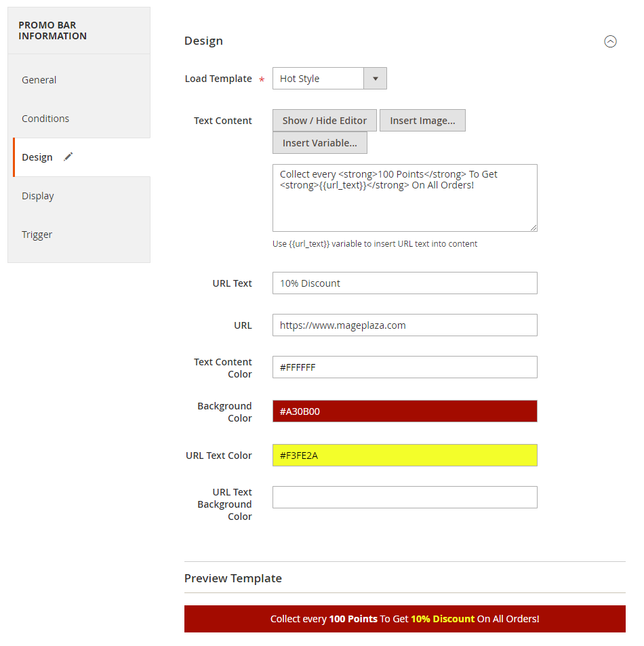Focus the URL Text input field
The image size is (644, 646).
click(x=405, y=283)
